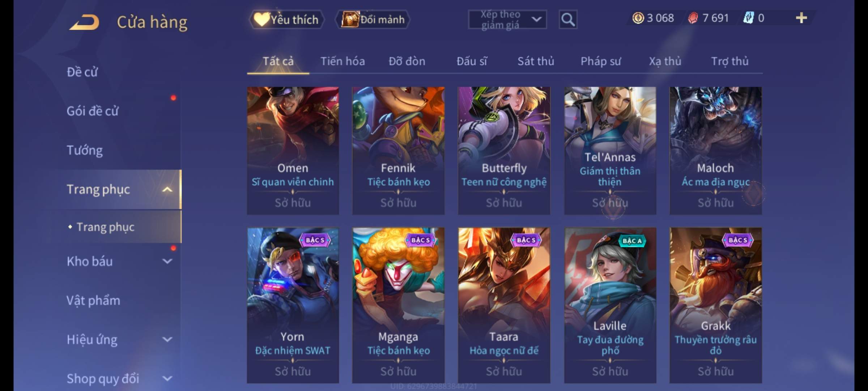This screenshot has height=391, width=868.
Task: Switch to the Pháp sư tab
Action: [601, 61]
